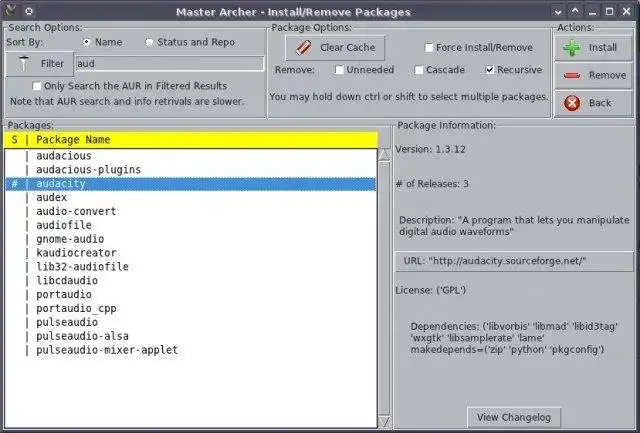
Task: Click the window menu icon in title bar
Action: pos(11,11)
